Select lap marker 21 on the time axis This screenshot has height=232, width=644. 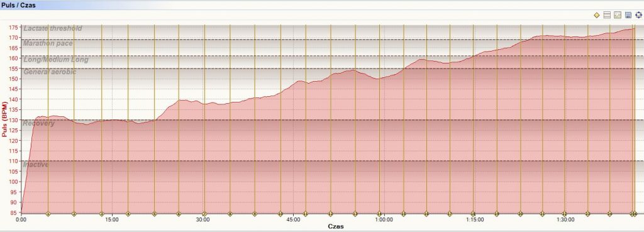point(542,214)
